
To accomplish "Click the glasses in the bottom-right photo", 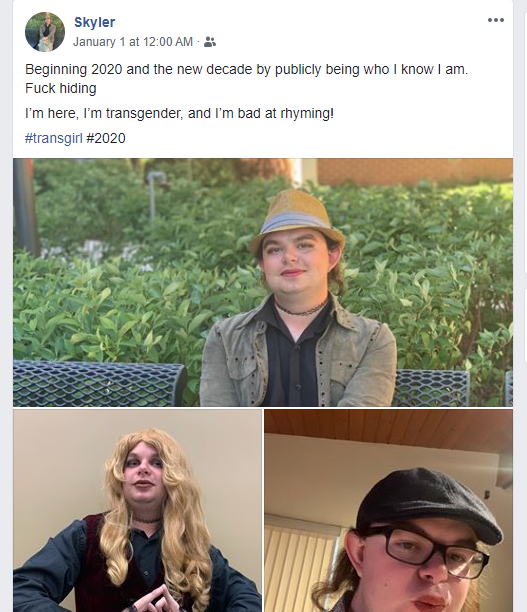I will point(427,551).
